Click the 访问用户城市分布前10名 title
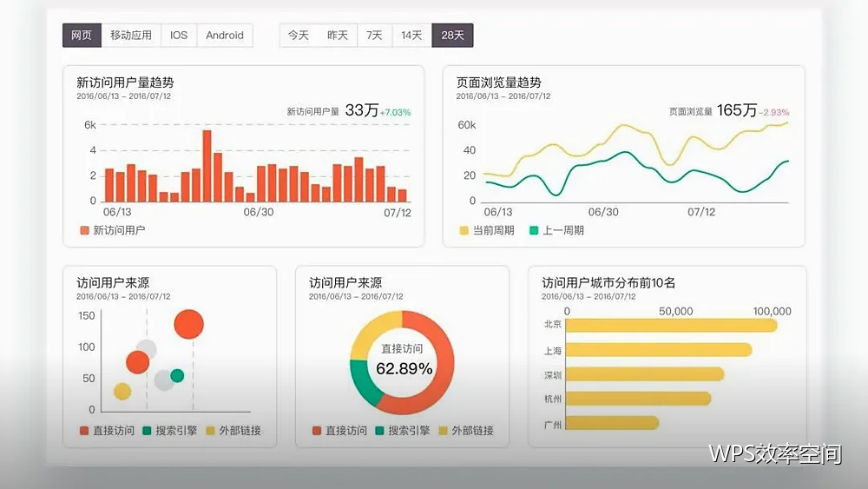Screen dimensions: 868x489 [608, 283]
